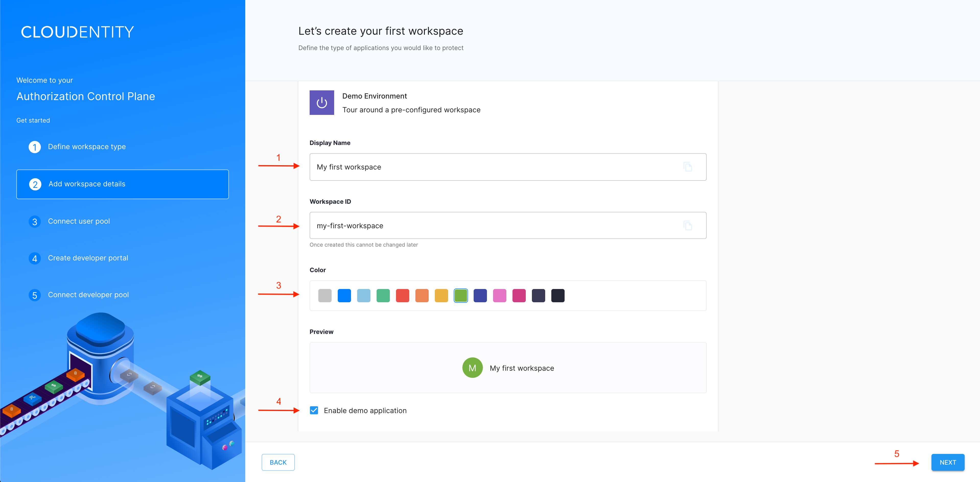This screenshot has height=482, width=980.
Task: Click 'Authorization Control Plane' heading
Action: 86,96
